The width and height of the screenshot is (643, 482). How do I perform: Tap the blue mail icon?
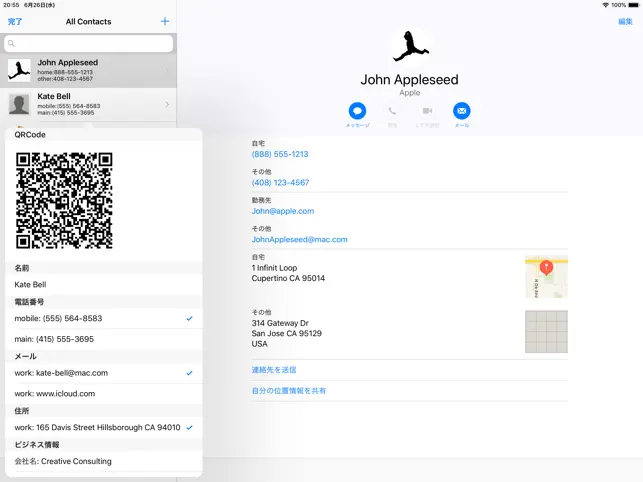click(x=462, y=111)
